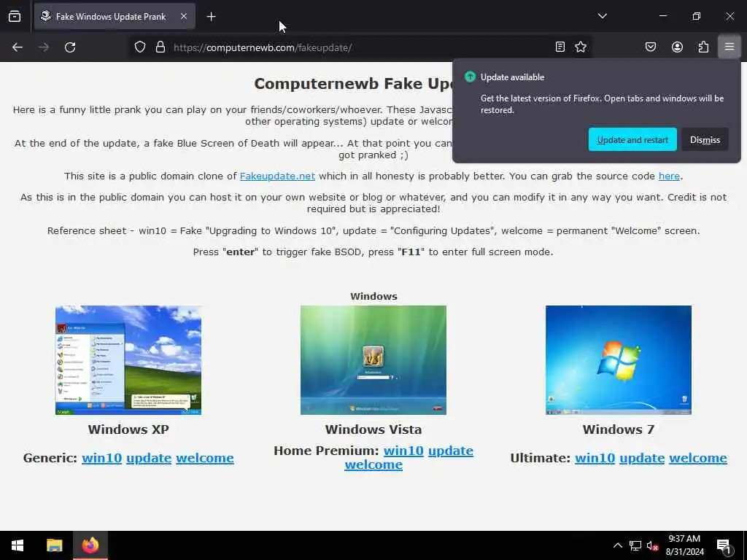Click the Windows Vista caption text
The image size is (747, 560).
click(x=373, y=429)
